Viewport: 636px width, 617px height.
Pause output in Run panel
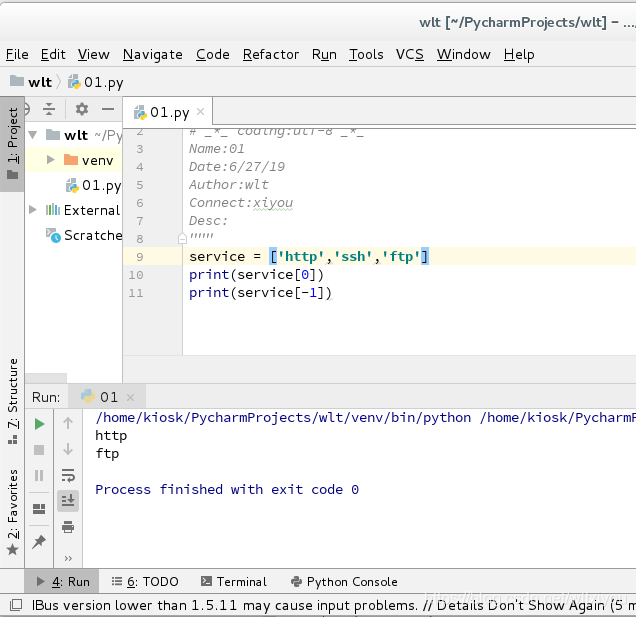click(x=39, y=475)
